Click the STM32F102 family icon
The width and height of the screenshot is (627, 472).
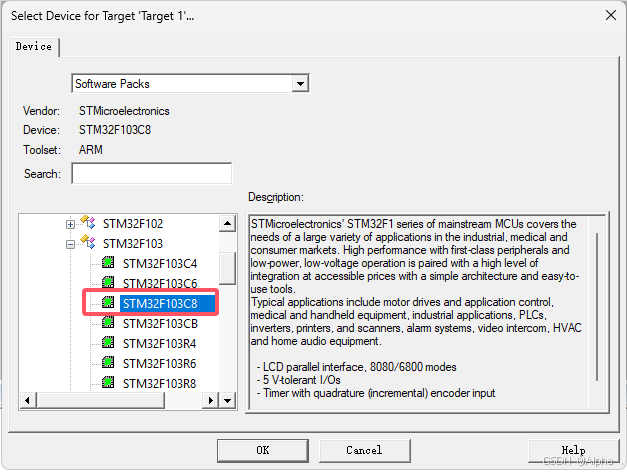88,222
